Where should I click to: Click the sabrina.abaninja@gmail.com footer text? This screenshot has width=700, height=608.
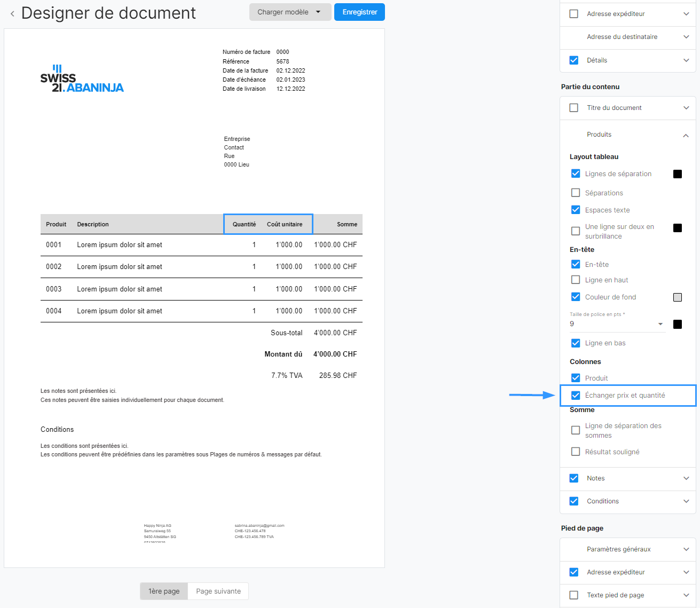coord(259,526)
